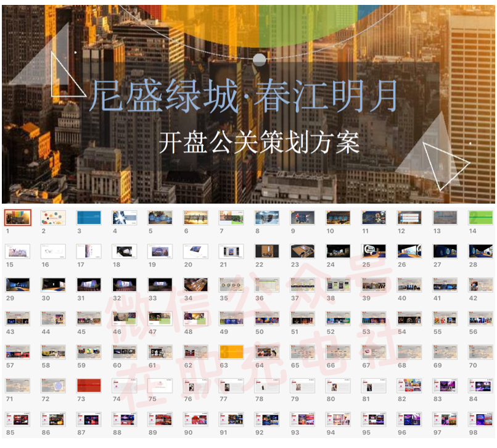This screenshot has height=448, width=497.
Task: Open slide thumbnail 75
Action: (160, 386)
